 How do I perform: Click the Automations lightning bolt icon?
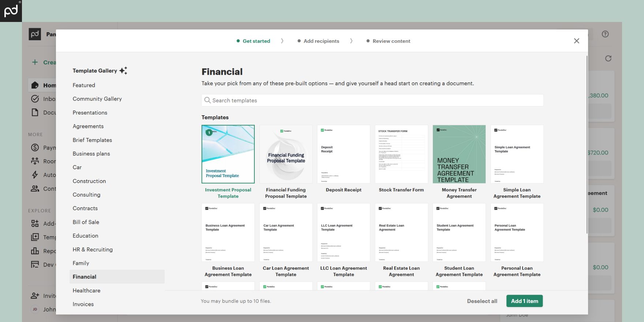click(35, 175)
